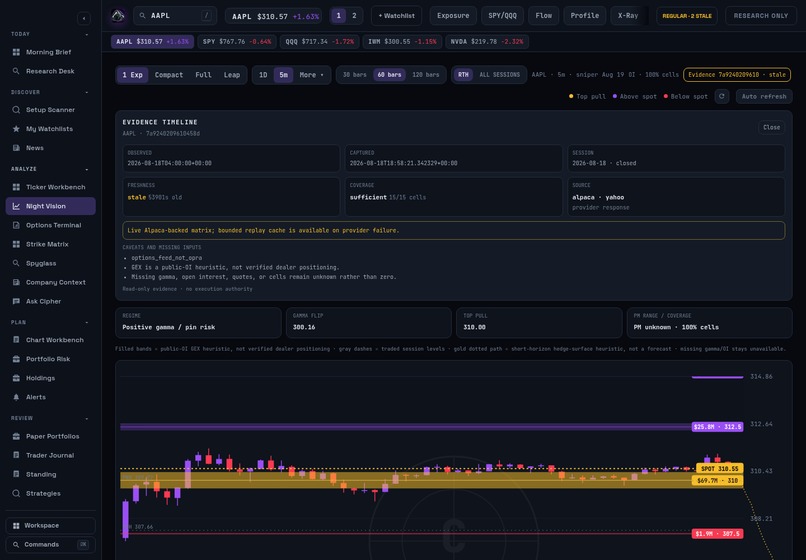Click the Alerts bell icon

pyautogui.click(x=16, y=397)
